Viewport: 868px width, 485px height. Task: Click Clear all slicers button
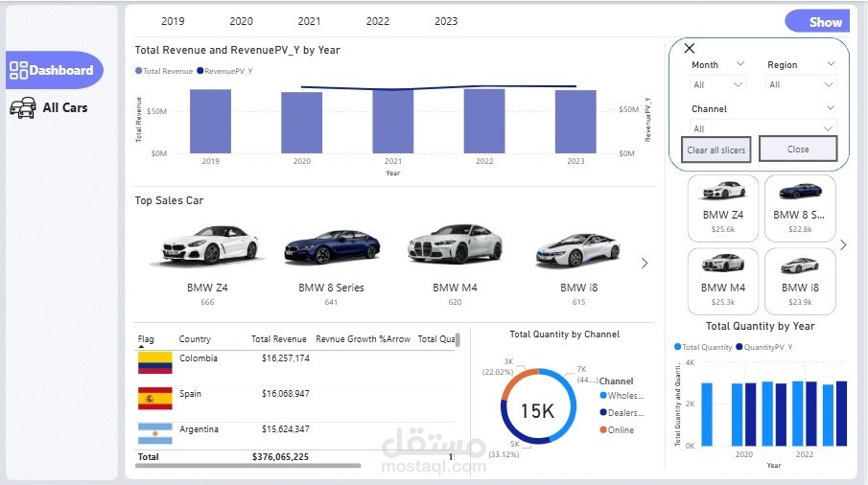[716, 150]
